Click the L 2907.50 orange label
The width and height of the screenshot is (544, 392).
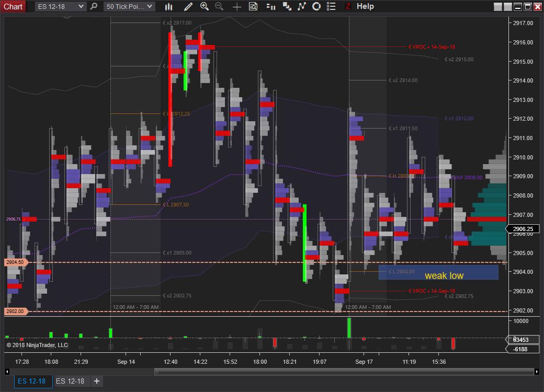pyautogui.click(x=176, y=205)
